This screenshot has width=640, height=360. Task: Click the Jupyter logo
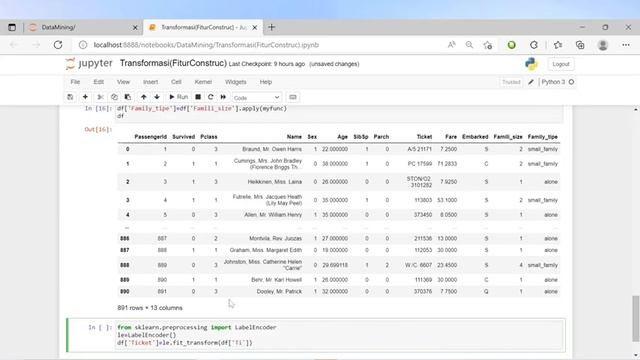89,64
